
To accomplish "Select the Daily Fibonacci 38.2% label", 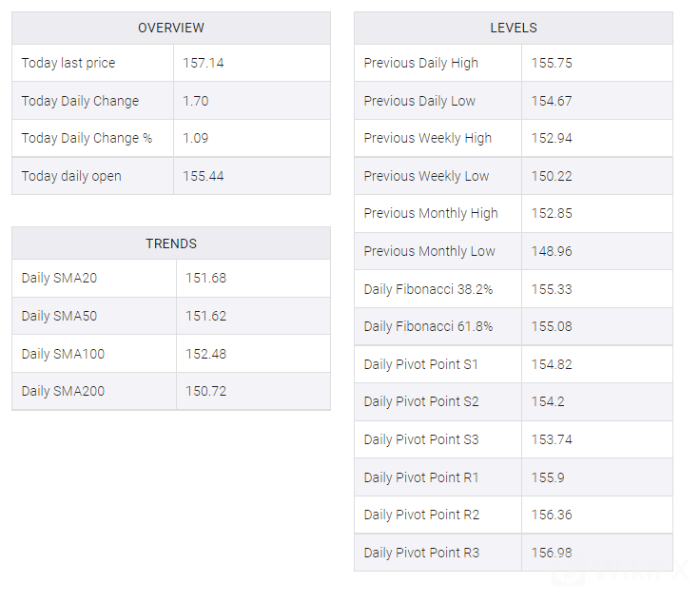I will [428, 289].
